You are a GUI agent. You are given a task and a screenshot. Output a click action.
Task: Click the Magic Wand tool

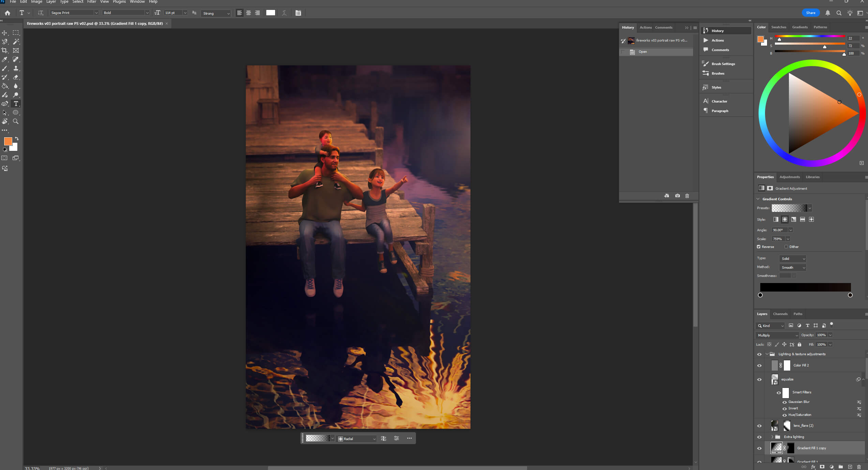[x=16, y=42]
